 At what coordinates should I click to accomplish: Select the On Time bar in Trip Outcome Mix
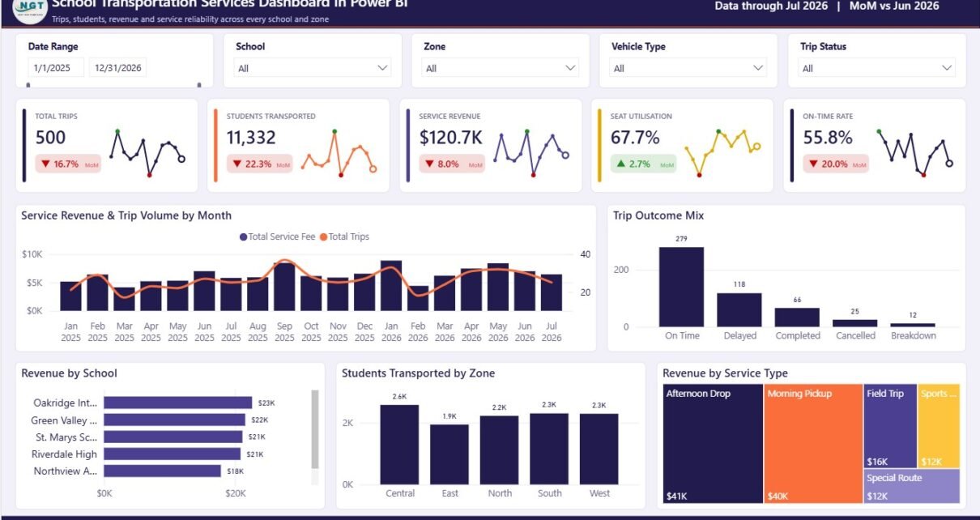[681, 287]
